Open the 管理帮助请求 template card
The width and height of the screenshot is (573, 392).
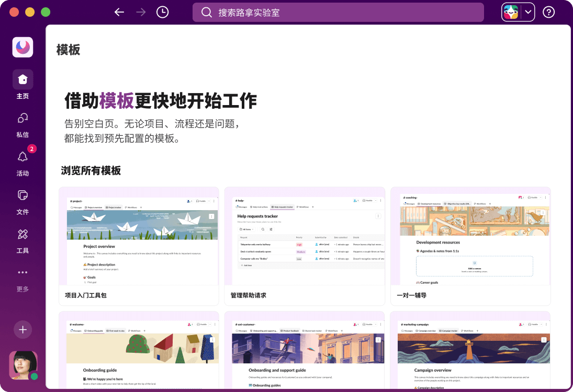tap(305, 246)
